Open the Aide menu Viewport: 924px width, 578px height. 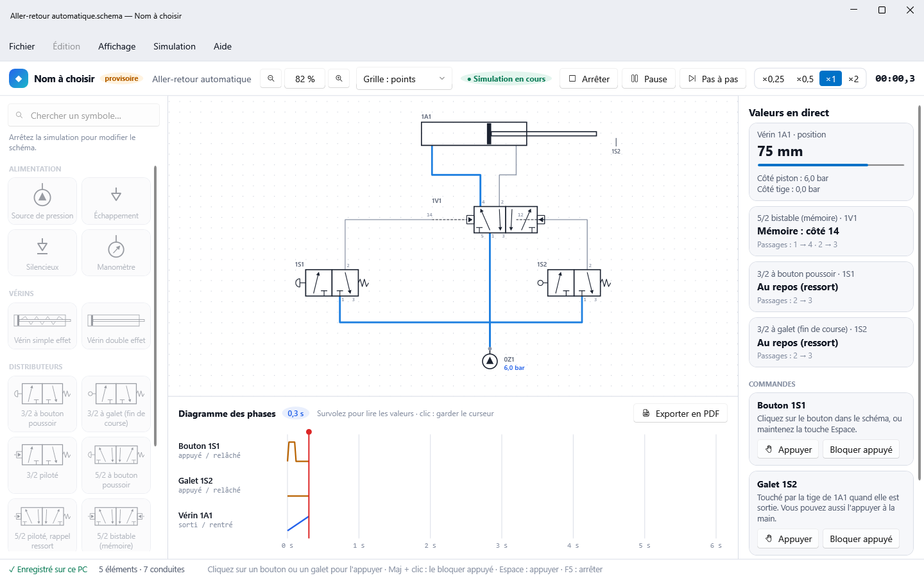pos(223,46)
